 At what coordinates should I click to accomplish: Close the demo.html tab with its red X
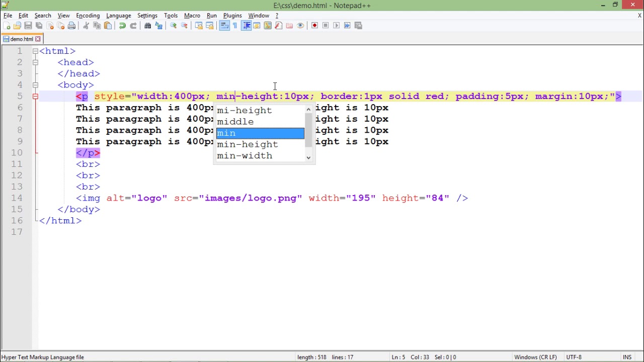click(38, 39)
